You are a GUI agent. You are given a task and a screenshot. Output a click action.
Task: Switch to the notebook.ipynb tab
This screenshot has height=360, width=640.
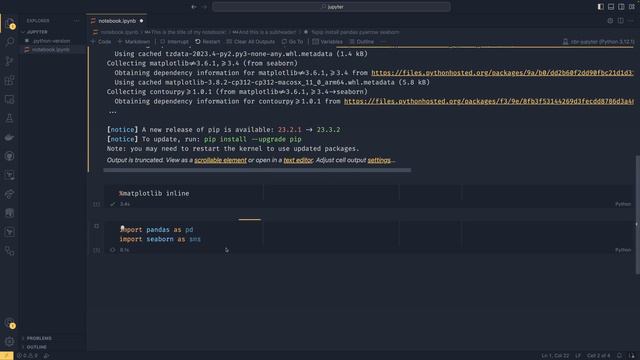pos(116,21)
